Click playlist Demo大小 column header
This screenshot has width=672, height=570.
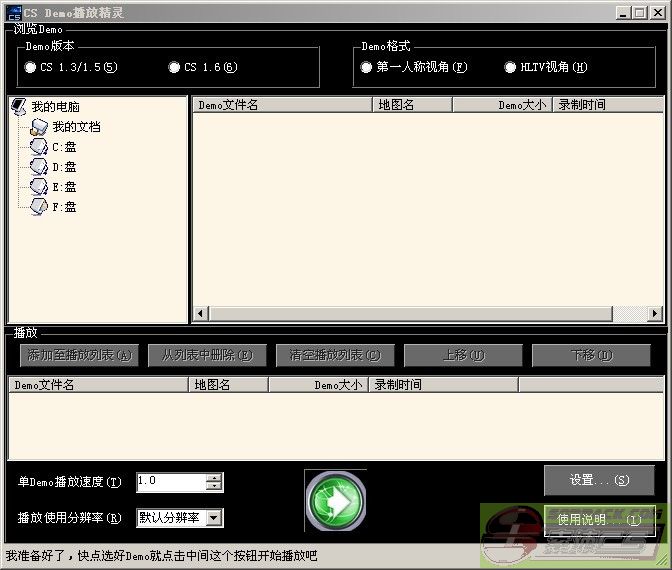coord(318,385)
